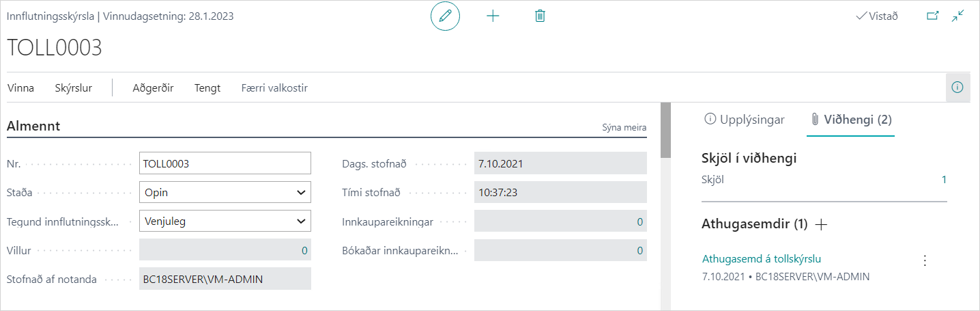Open Tegund innflutningsskýrslu dropdown showing Venjuleg
Image resolution: width=980 pixels, height=311 pixels.
(225, 221)
